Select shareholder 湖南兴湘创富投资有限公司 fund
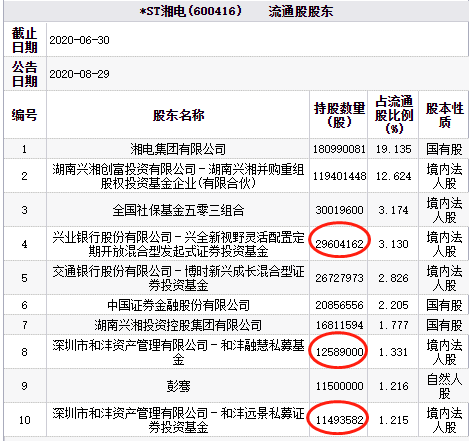472x441 pixels. pyautogui.click(x=178, y=176)
